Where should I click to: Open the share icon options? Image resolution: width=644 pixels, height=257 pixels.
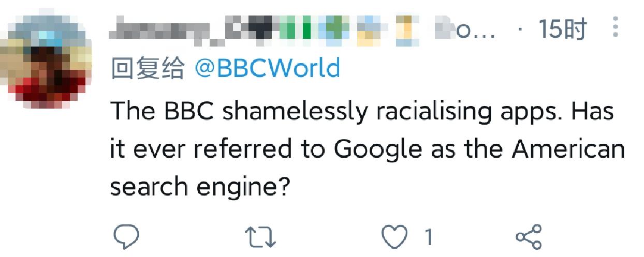[529, 237]
